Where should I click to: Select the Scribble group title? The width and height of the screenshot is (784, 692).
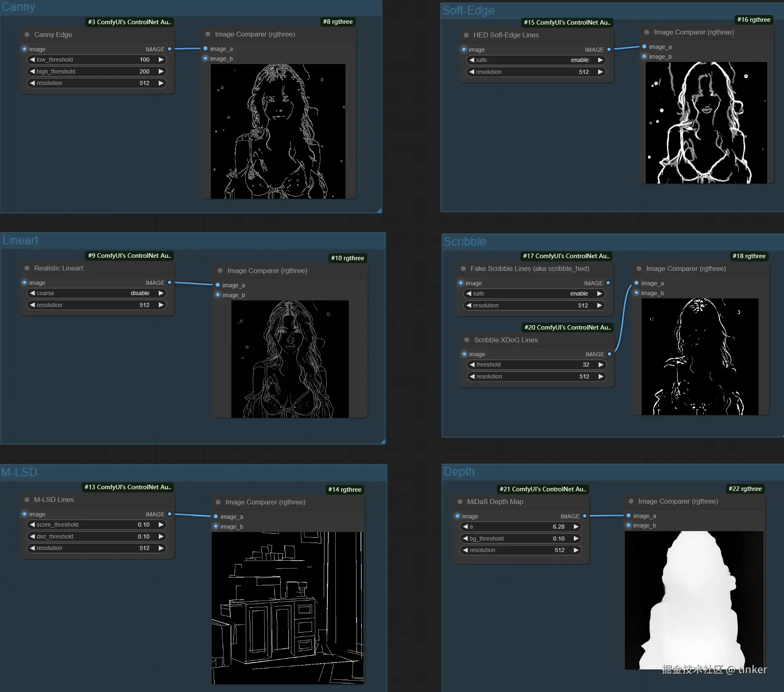click(465, 242)
